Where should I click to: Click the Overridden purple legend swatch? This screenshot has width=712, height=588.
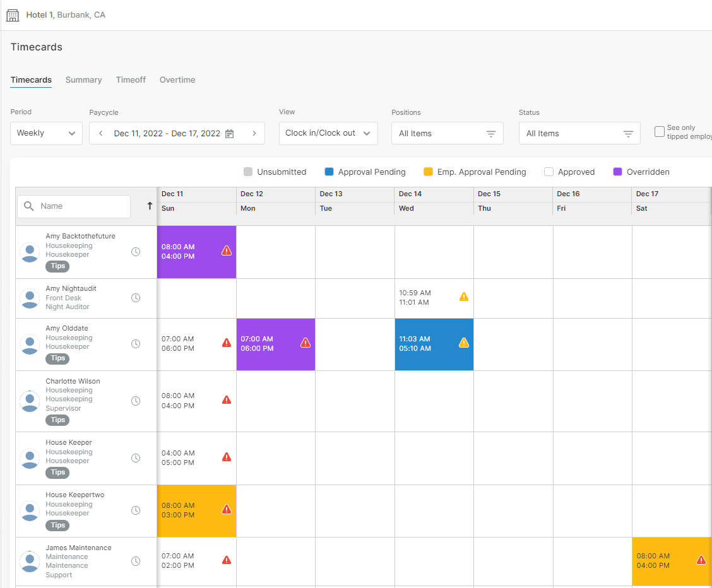click(x=617, y=172)
